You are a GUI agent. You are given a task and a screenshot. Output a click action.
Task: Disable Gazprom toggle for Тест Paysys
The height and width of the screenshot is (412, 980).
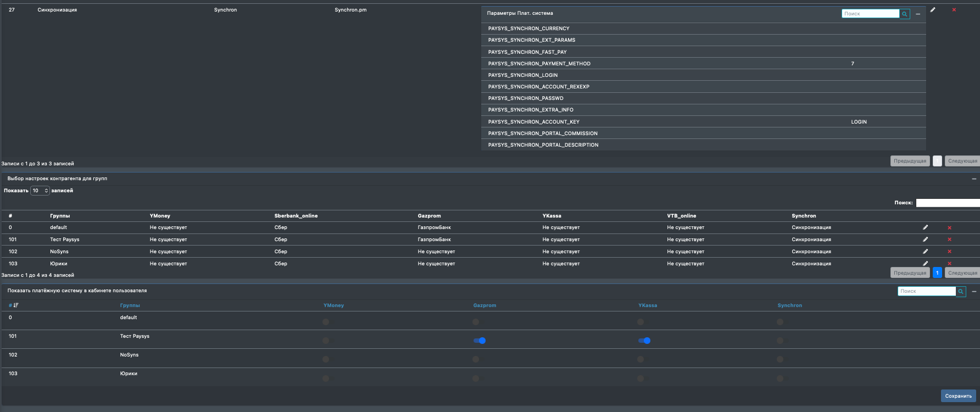[x=480, y=341]
